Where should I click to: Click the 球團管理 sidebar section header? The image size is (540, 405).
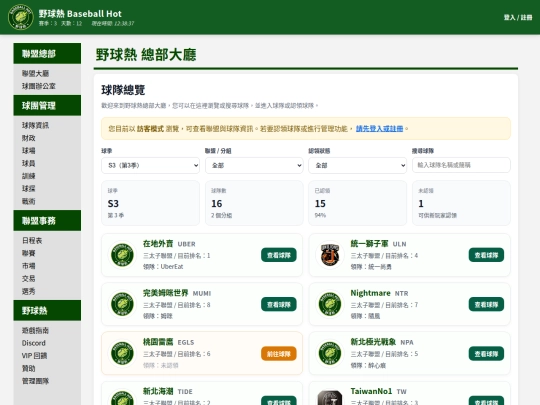pyautogui.click(x=47, y=105)
